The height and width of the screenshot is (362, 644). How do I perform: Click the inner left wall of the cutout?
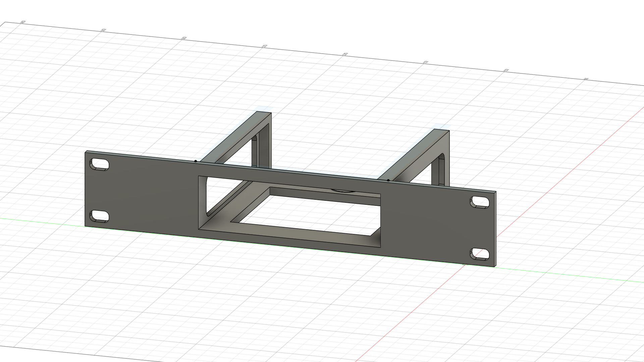pos(203,198)
